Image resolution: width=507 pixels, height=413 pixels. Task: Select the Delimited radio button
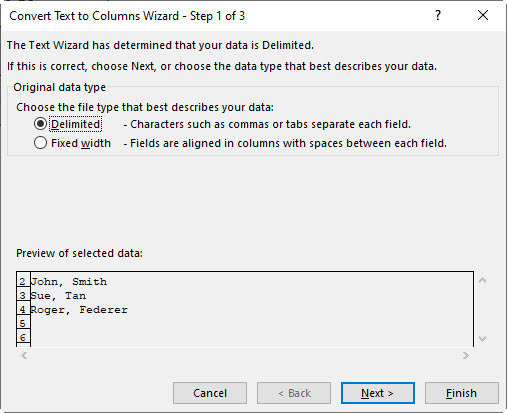(40, 124)
